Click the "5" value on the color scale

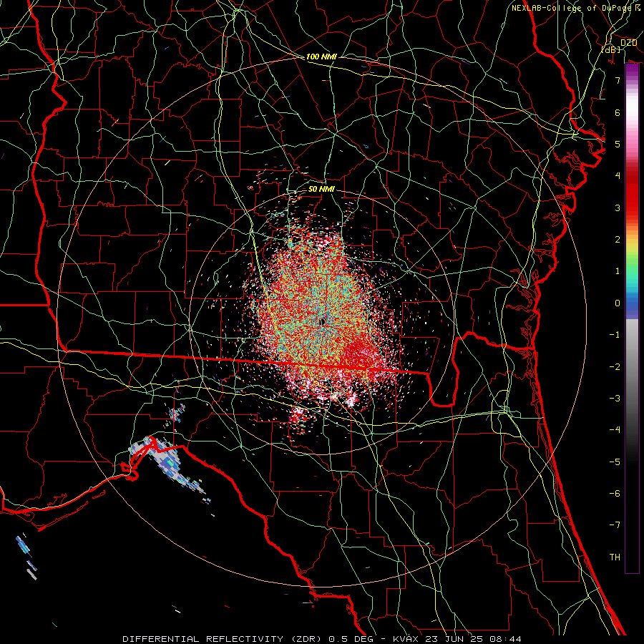618,144
